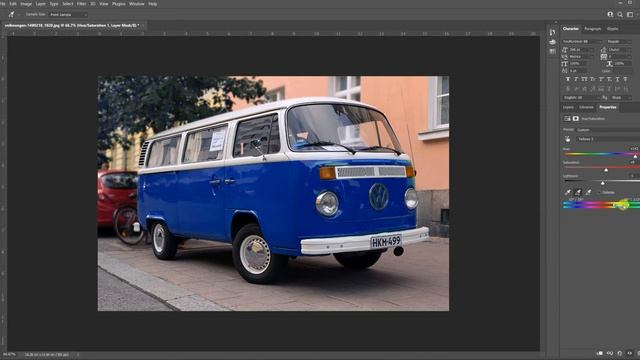
Task: Enable the Colorize checkbox
Action: (x=600, y=192)
